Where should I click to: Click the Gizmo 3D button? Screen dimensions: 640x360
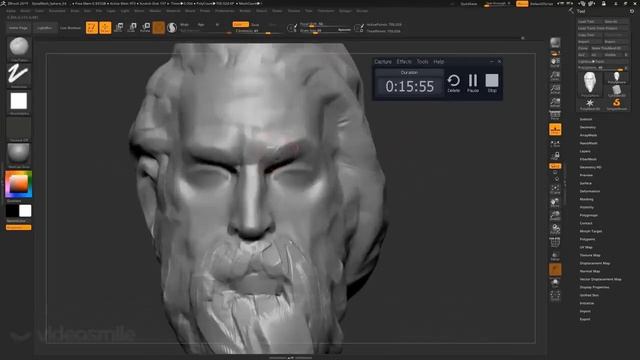(x=159, y=28)
